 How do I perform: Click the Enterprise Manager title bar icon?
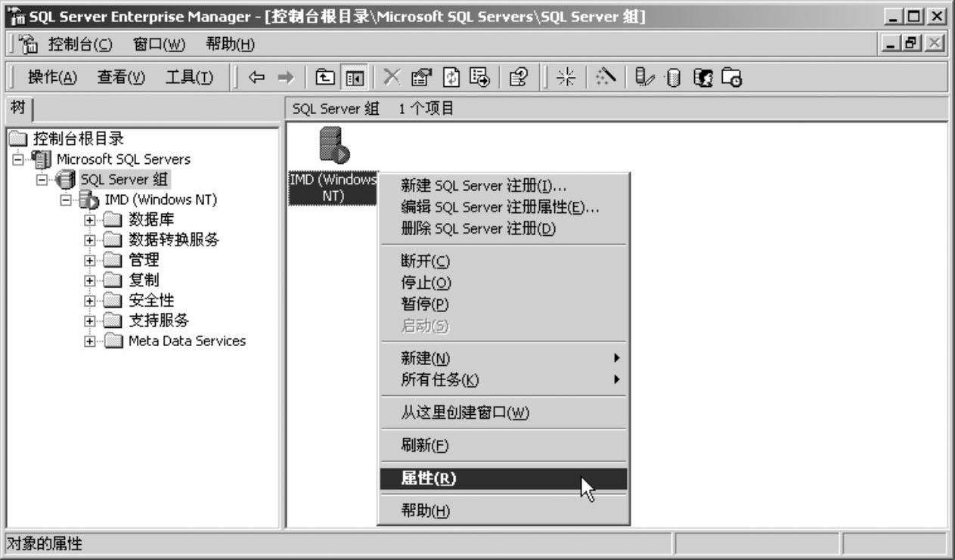(15, 17)
